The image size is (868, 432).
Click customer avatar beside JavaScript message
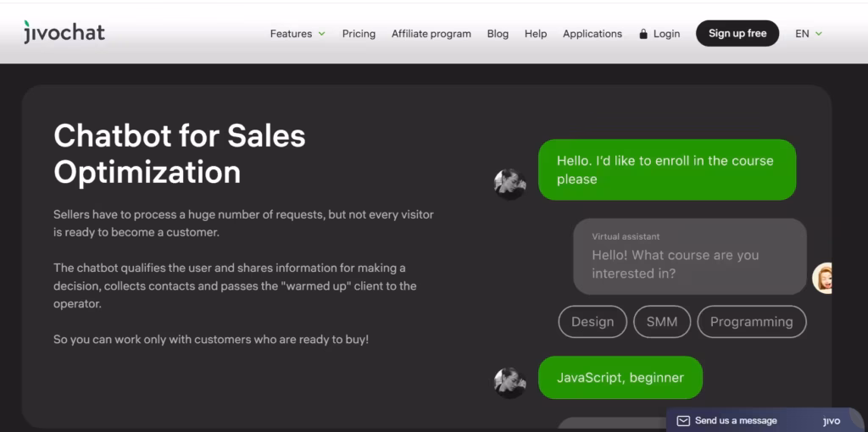(x=509, y=383)
